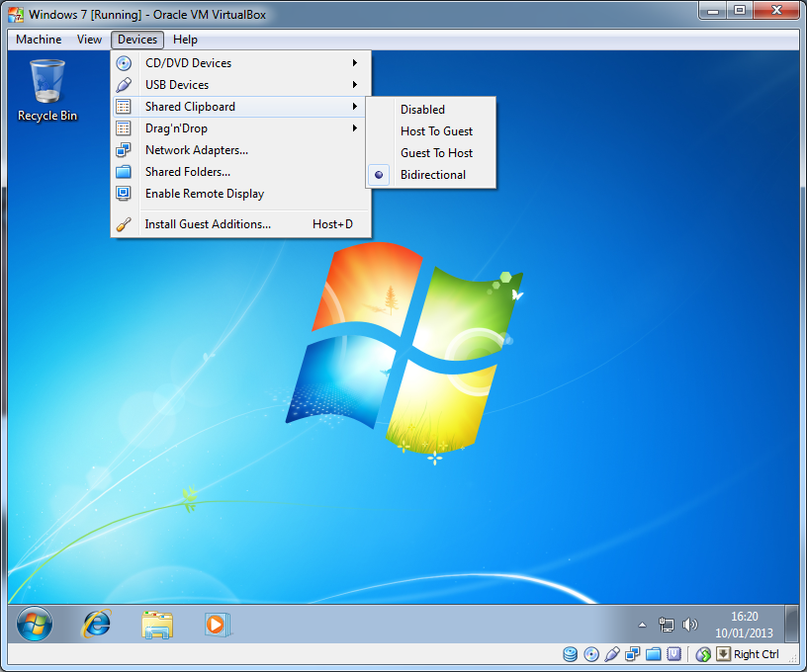Click the hard disk activity icon in status bar
The width and height of the screenshot is (807, 672).
tap(571, 654)
